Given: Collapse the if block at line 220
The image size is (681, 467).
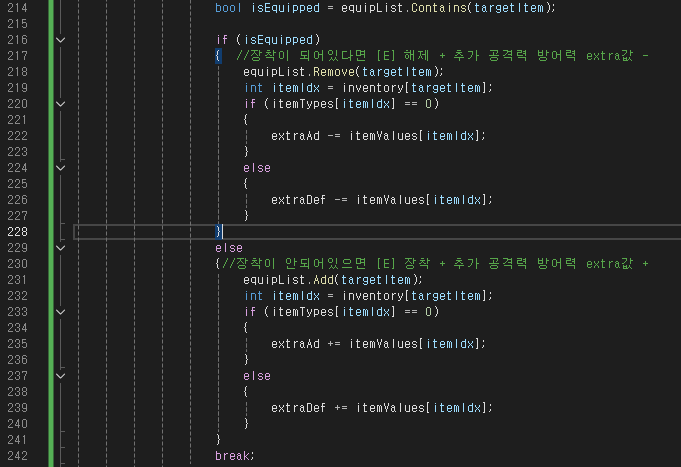Looking at the screenshot, I should 61,104.
